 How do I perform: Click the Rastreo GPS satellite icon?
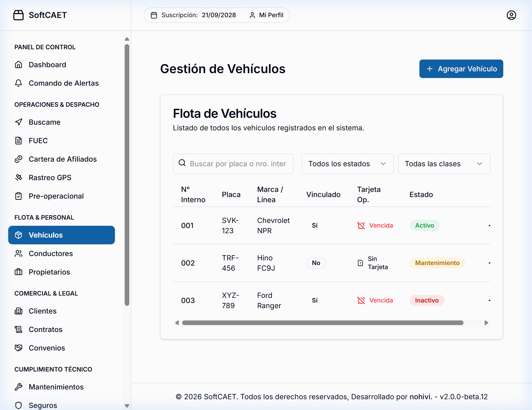pos(18,178)
